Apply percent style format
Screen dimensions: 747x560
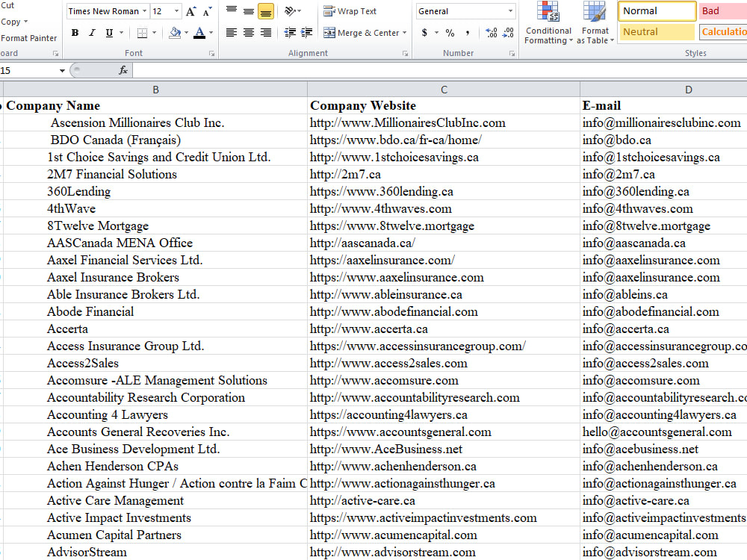(450, 33)
